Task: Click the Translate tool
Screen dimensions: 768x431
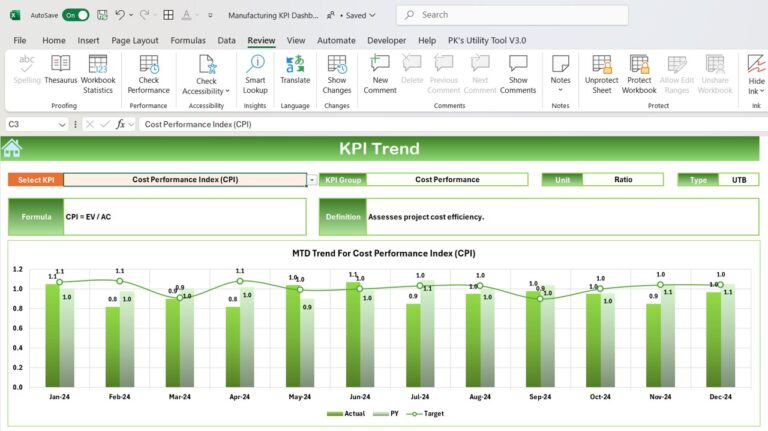Action: tap(295, 70)
